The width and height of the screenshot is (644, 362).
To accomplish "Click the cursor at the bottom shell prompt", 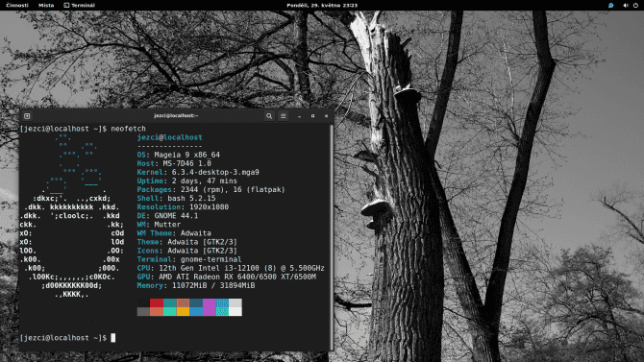I will (113, 338).
